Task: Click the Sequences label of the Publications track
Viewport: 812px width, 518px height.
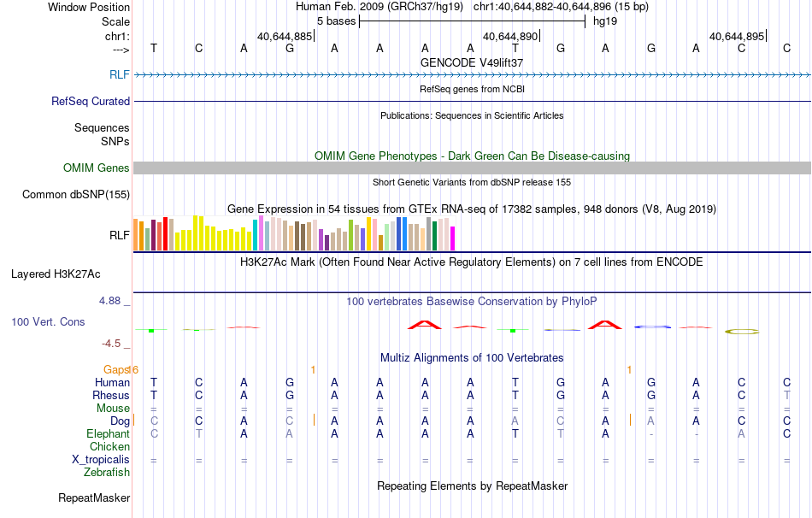Action: pyautogui.click(x=102, y=127)
